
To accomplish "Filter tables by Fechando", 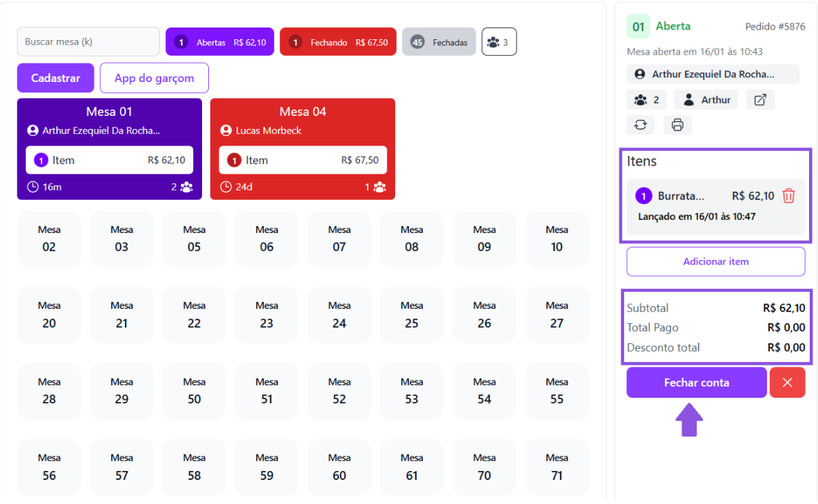I will 338,42.
